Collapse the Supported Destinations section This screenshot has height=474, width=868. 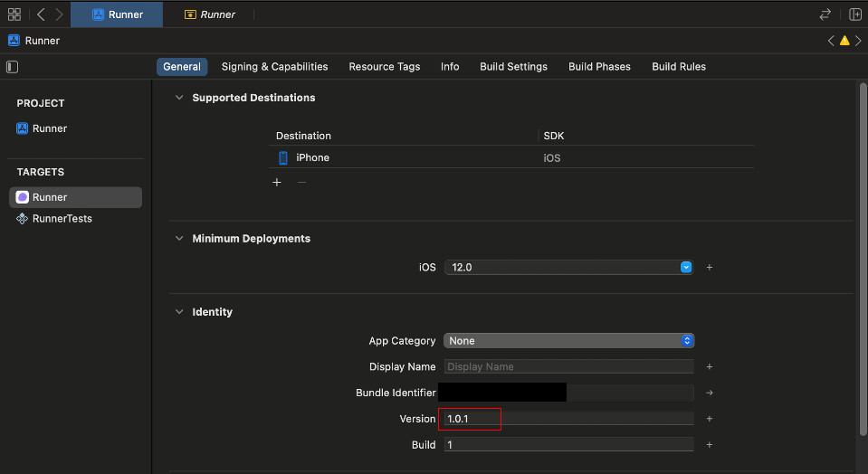pos(179,98)
